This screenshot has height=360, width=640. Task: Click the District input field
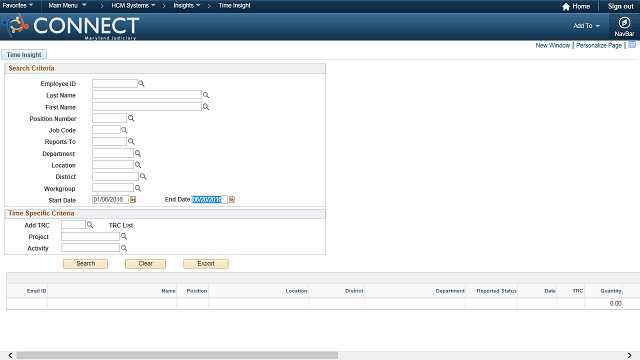[x=116, y=176]
